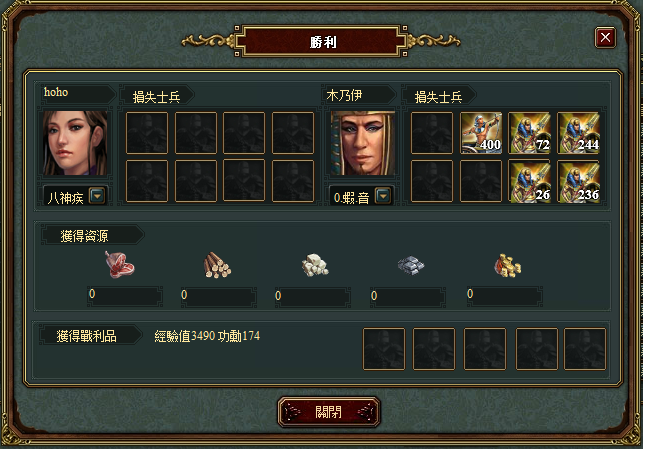Click the pharaoh soldier icon showing 236
Image resolution: width=645 pixels, height=450 pixels.
coord(578,181)
